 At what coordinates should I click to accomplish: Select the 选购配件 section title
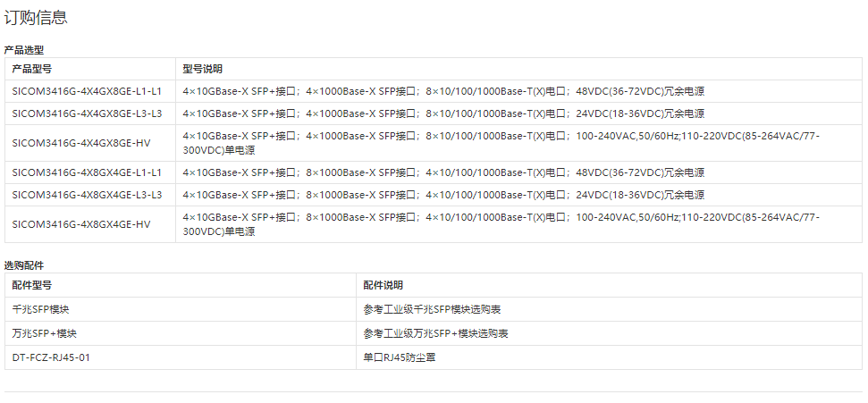point(23,265)
